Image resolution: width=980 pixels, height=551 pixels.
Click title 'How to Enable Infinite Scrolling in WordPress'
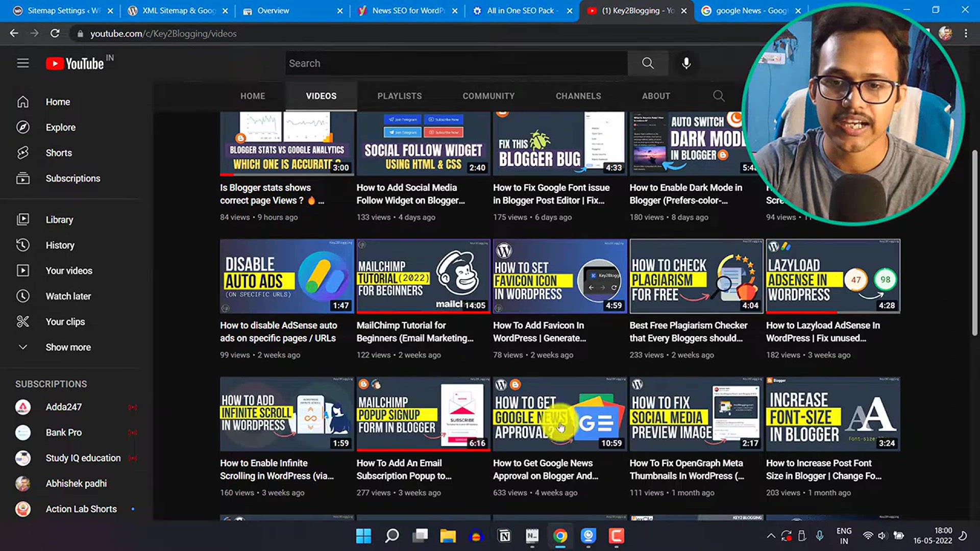(277, 469)
